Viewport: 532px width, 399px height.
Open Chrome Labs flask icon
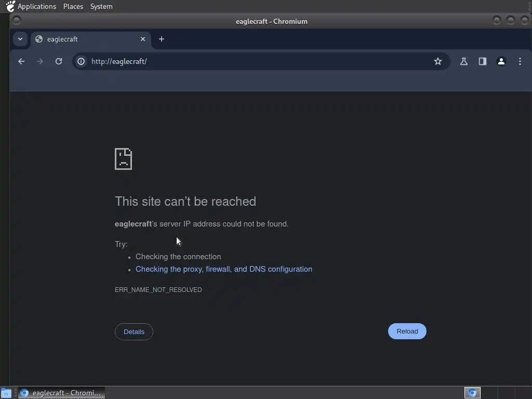pos(464,61)
